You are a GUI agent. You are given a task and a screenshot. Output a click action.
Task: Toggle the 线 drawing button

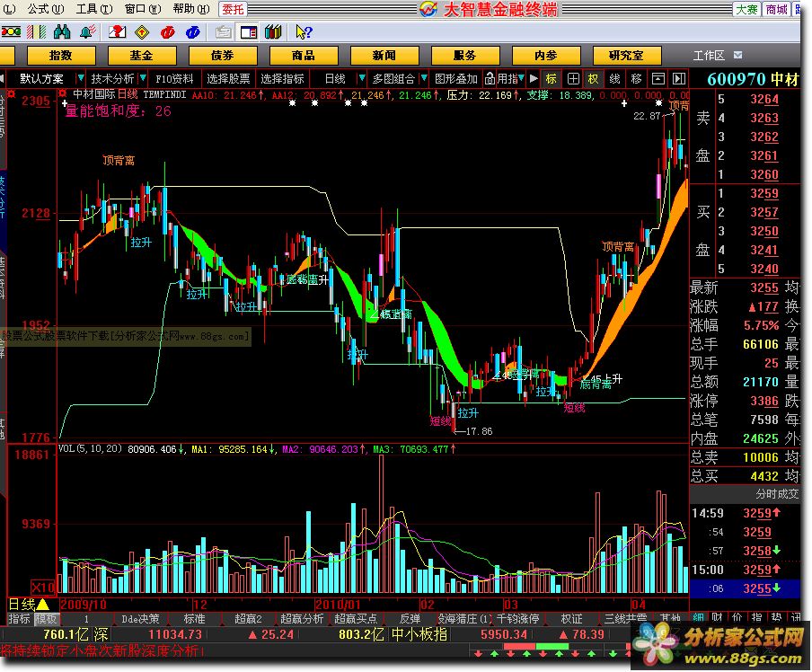pyautogui.click(x=614, y=79)
